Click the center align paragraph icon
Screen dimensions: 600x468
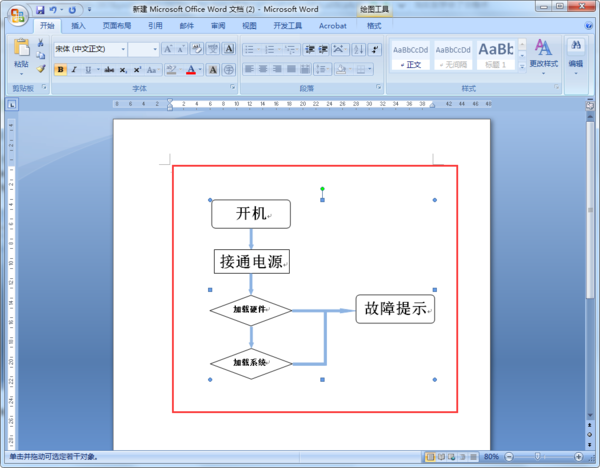tap(263, 69)
